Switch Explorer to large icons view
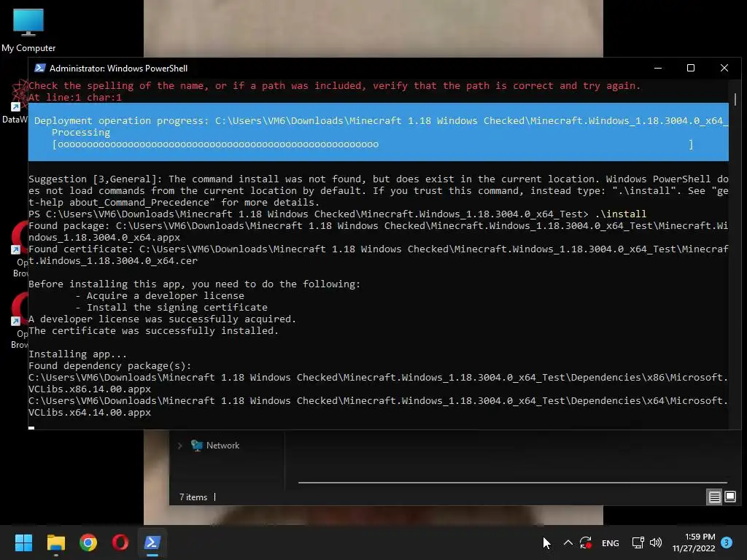747x560 pixels. pos(729,497)
